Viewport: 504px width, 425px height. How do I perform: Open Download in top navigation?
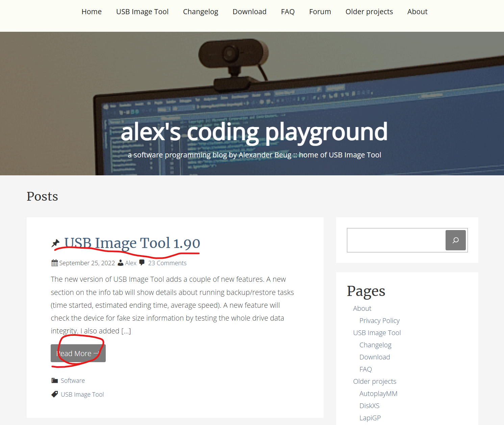[x=250, y=11]
